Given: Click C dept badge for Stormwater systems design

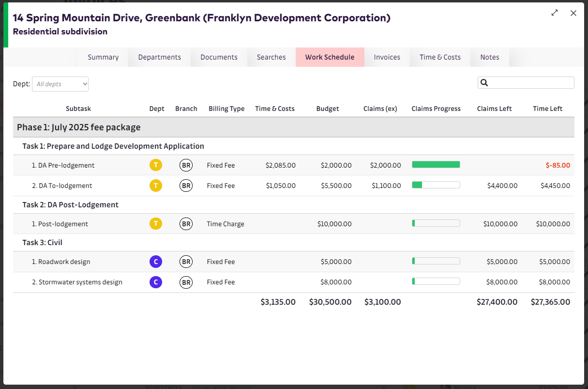Looking at the screenshot, I should (156, 282).
